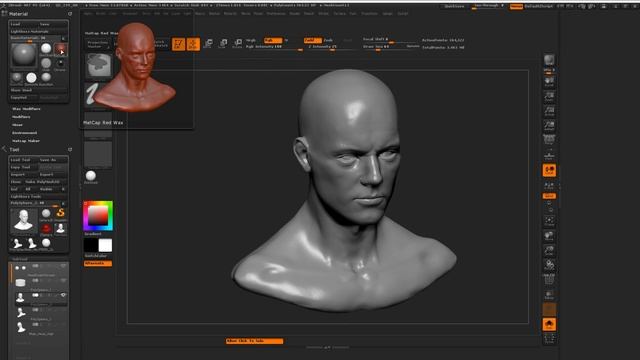The height and width of the screenshot is (360, 640).
Task: Enable Zsub sculpt mode
Action: click(328, 40)
